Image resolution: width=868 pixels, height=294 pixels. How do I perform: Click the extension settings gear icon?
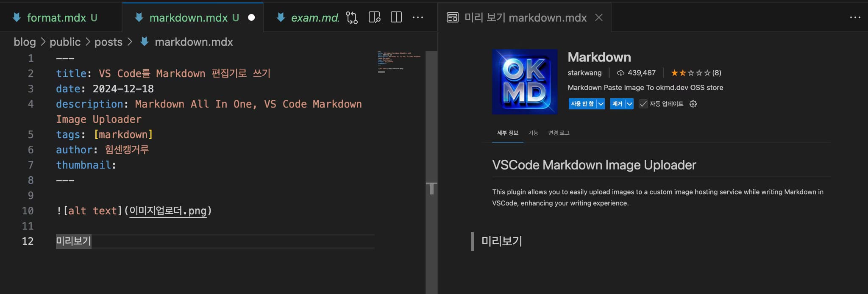pos(693,104)
